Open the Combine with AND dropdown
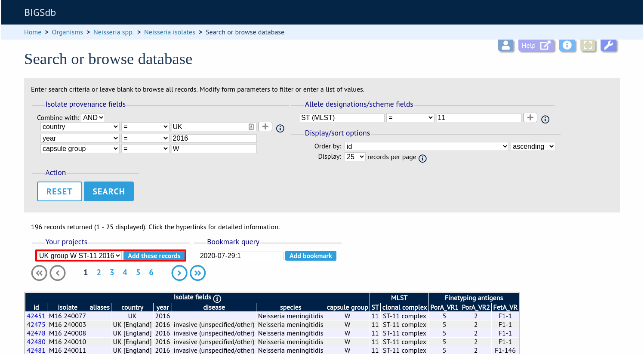 [x=93, y=117]
